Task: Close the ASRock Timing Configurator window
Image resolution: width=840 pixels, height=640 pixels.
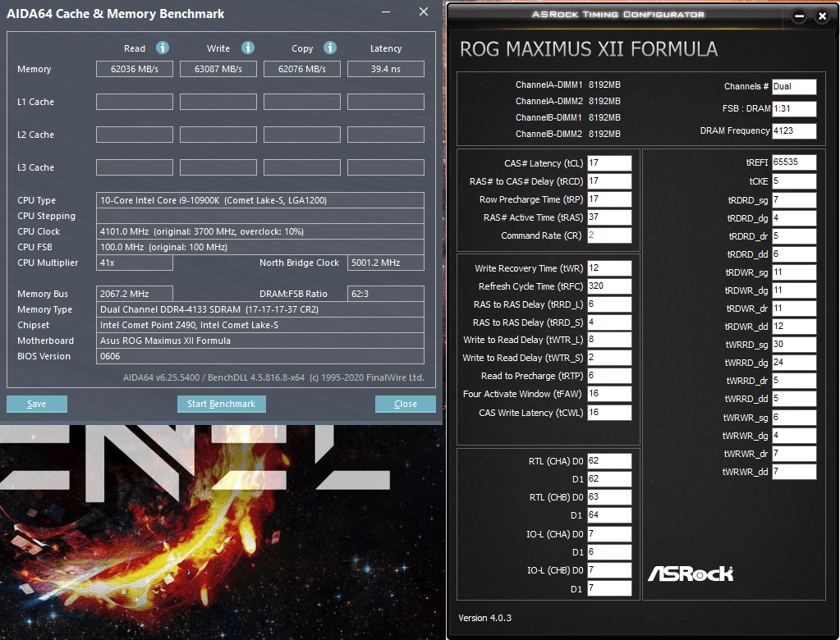Action: coord(822,16)
